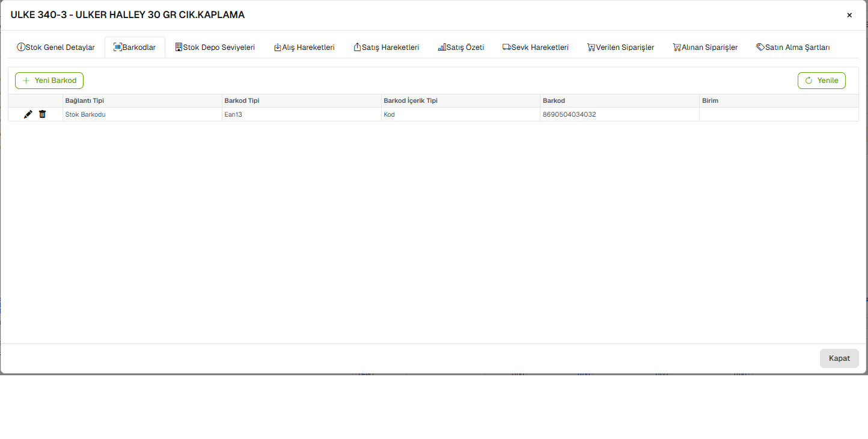Select the barcode value 8690504034032 cell

coord(569,114)
